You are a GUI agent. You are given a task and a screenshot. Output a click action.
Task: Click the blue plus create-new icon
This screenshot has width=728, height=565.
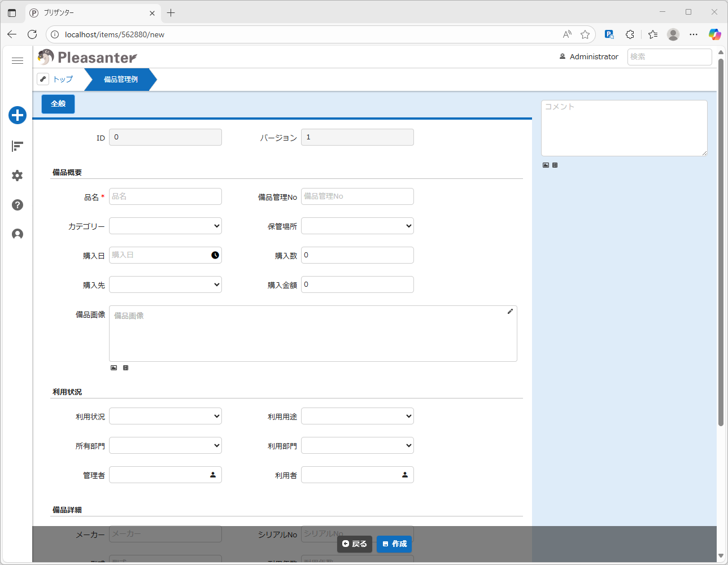[x=18, y=115]
